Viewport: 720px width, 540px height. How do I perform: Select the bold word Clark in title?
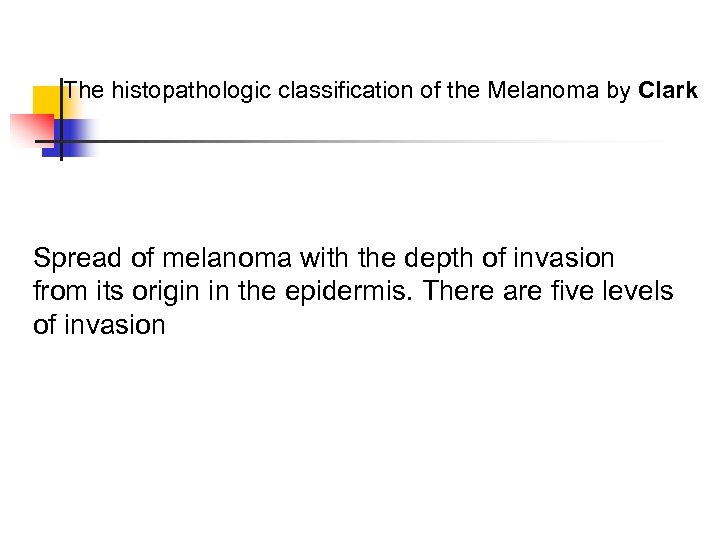[667, 91]
